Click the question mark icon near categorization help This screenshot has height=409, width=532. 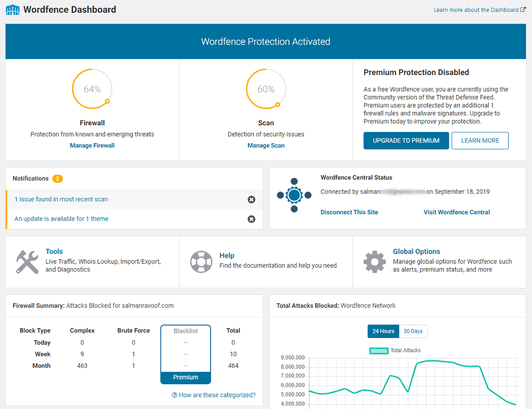click(x=174, y=394)
